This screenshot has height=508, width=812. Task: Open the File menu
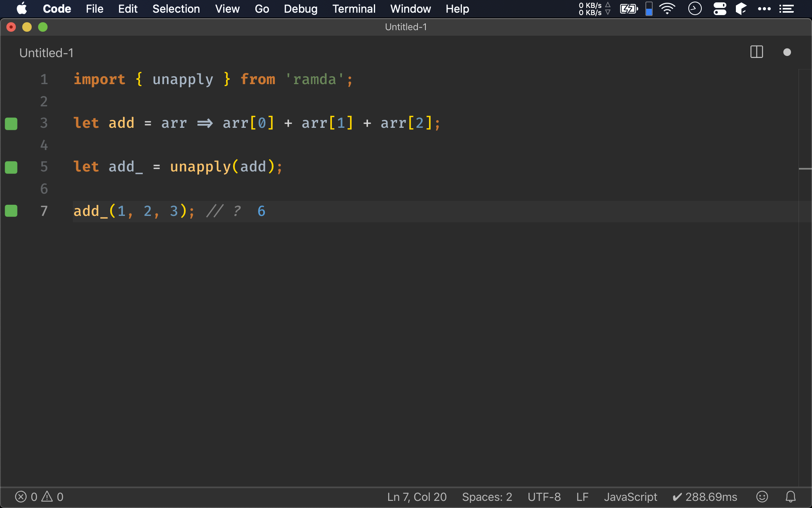(x=94, y=9)
